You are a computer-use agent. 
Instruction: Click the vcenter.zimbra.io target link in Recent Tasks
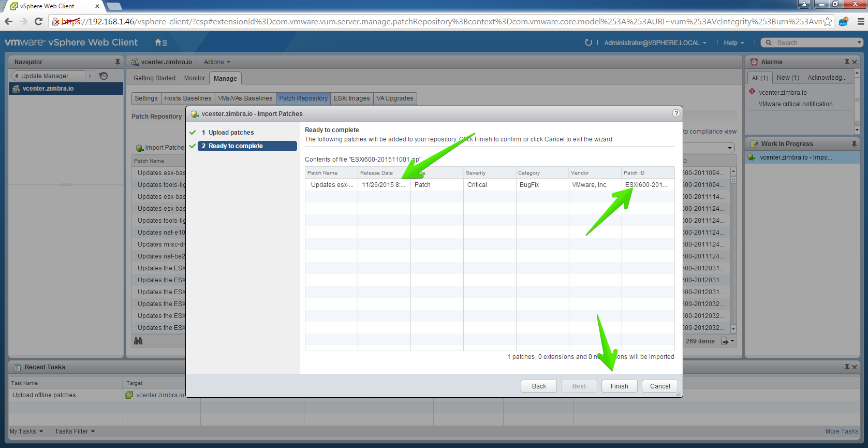160,395
